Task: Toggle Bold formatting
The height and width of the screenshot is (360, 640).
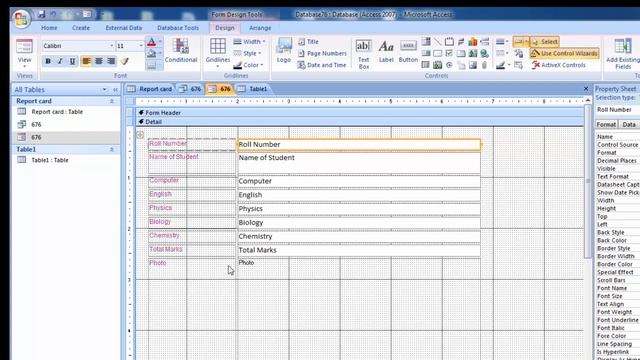Action: coord(48,61)
